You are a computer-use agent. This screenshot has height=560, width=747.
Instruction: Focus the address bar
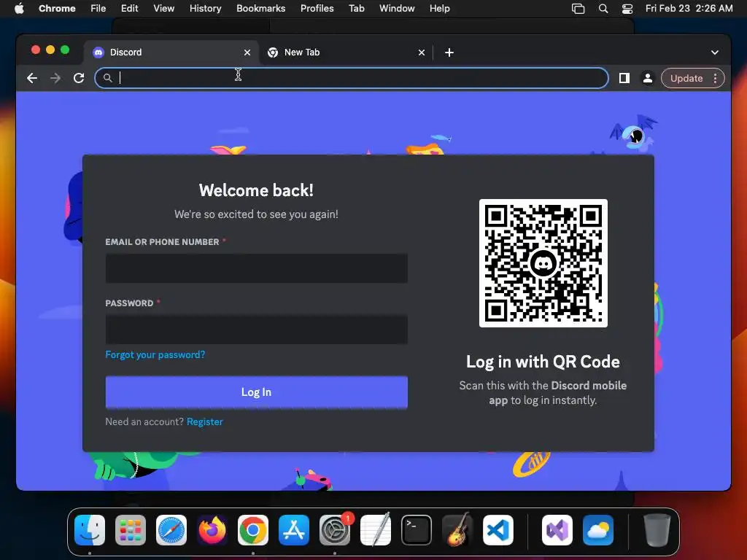352,78
